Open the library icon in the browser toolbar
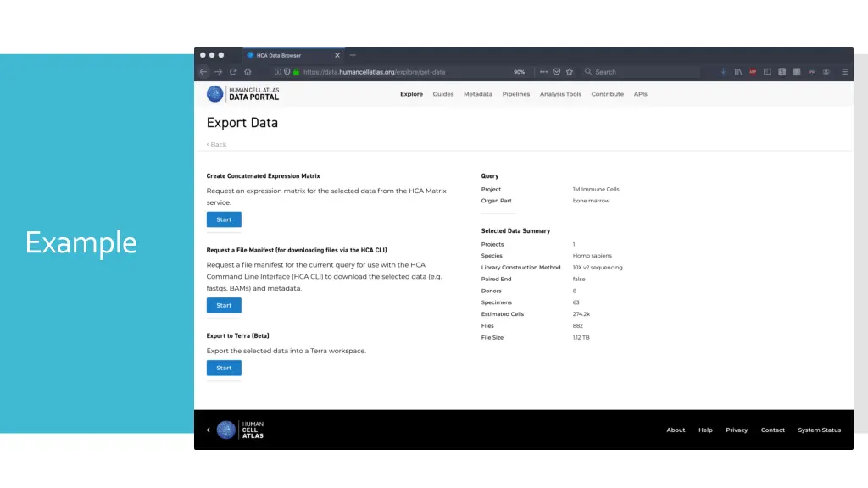This screenshot has width=868, height=488. (x=738, y=72)
